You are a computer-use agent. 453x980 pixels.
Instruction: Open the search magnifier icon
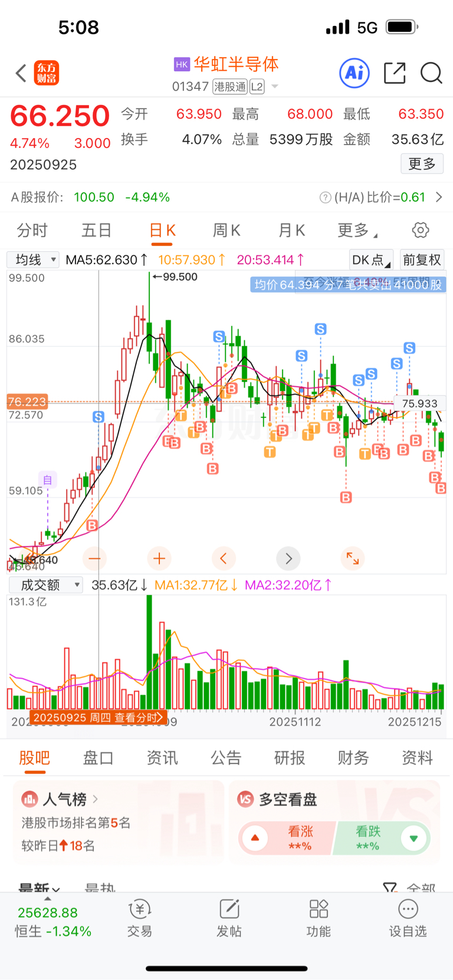pos(431,73)
